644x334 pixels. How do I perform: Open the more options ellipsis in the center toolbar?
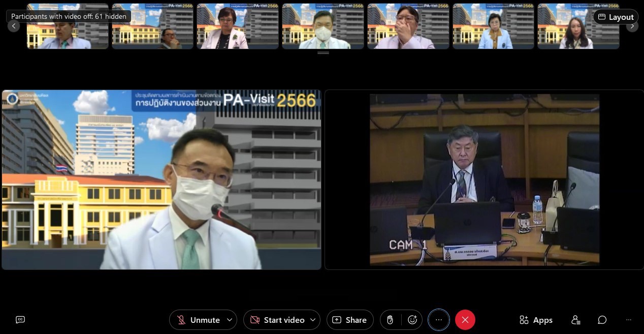click(439, 320)
